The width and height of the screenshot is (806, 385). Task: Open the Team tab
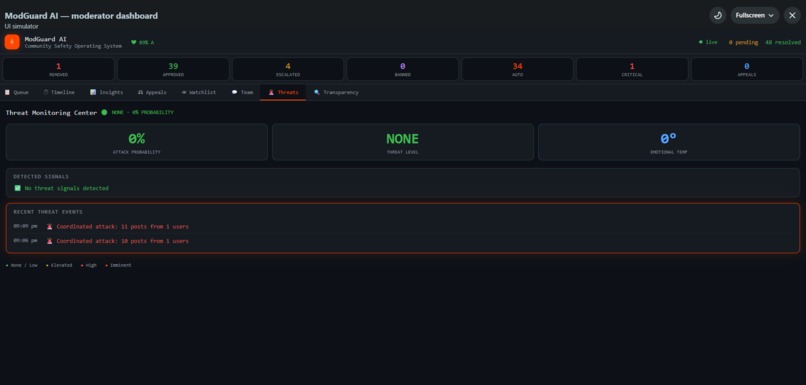(242, 93)
